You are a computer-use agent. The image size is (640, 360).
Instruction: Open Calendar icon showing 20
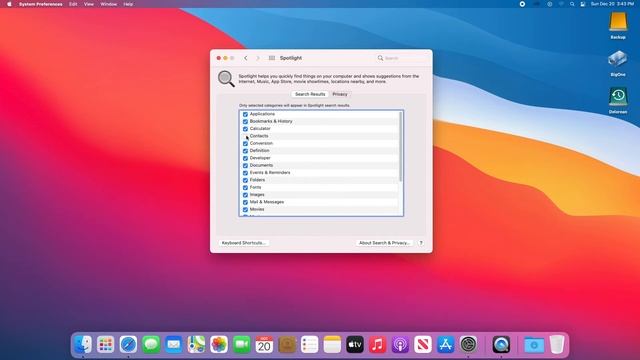pos(264,345)
